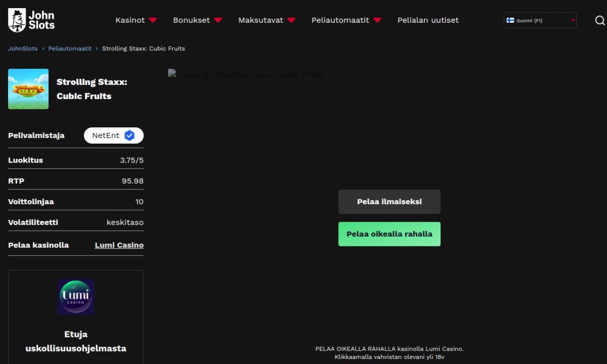Expand the Peliautomaatit menu
This screenshot has width=607, height=364.
click(x=346, y=20)
